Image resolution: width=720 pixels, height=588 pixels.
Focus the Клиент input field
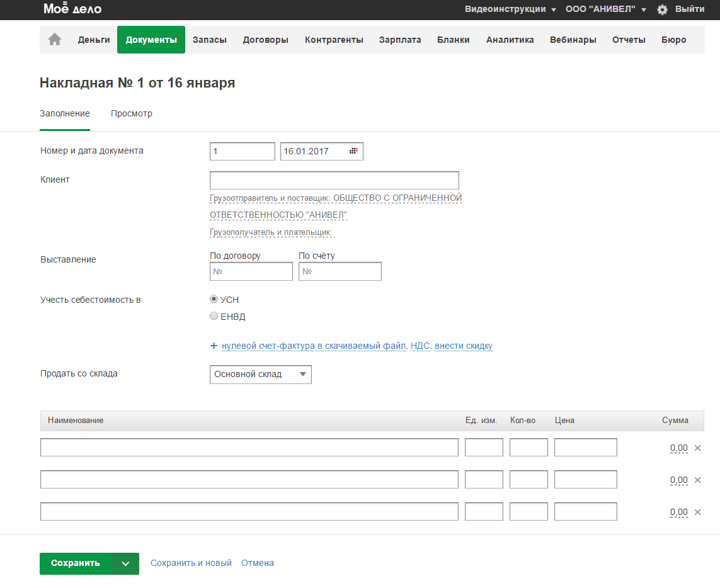334,180
